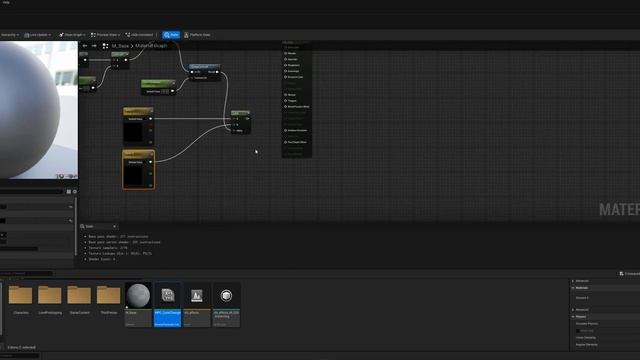Image resolution: width=640 pixels, height=360 pixels.
Task: Click the grid icon below the preview viewport
Action: [69, 191]
